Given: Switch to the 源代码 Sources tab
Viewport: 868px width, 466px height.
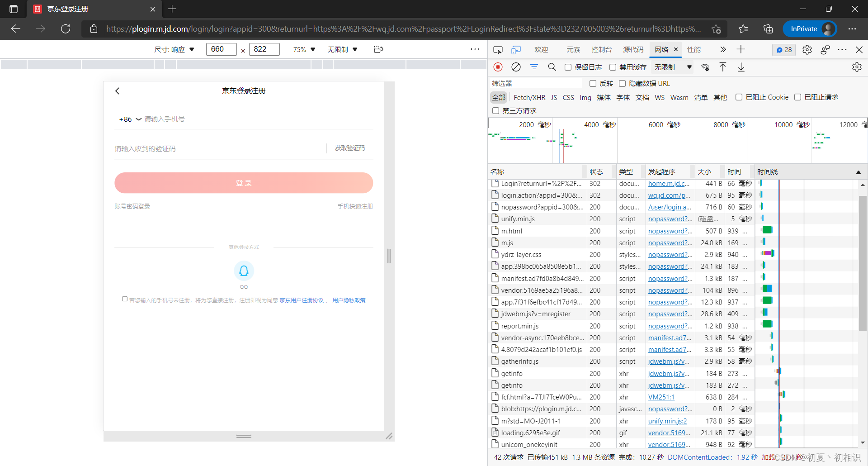Looking at the screenshot, I should [633, 50].
